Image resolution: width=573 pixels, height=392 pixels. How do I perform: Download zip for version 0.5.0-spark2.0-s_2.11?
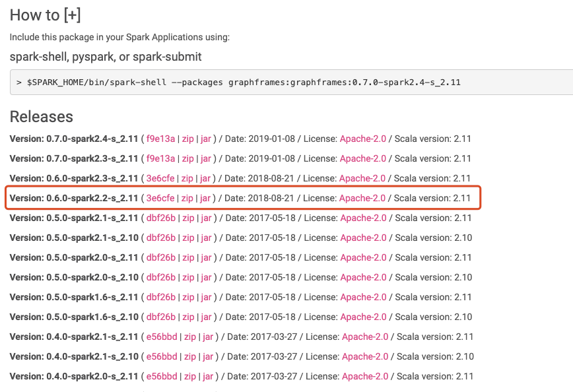click(188, 257)
